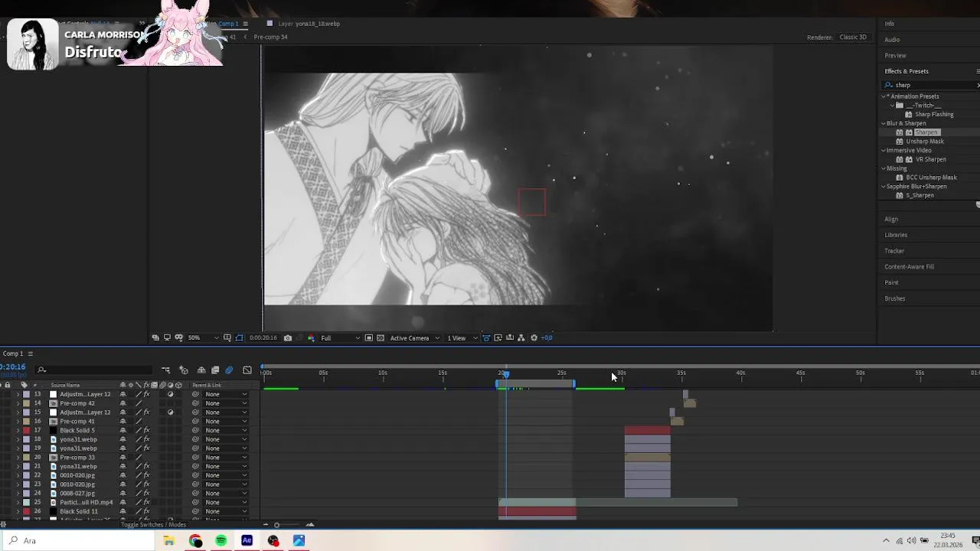This screenshot has width=980, height=551.
Task: Click the Pre-comp 34 breadcrumb in viewer
Action: 270,37
